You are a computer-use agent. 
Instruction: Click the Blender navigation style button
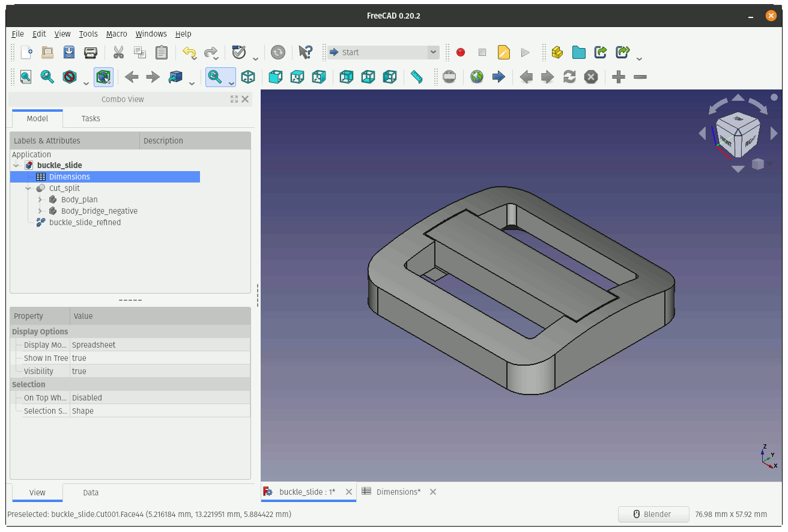(652, 514)
